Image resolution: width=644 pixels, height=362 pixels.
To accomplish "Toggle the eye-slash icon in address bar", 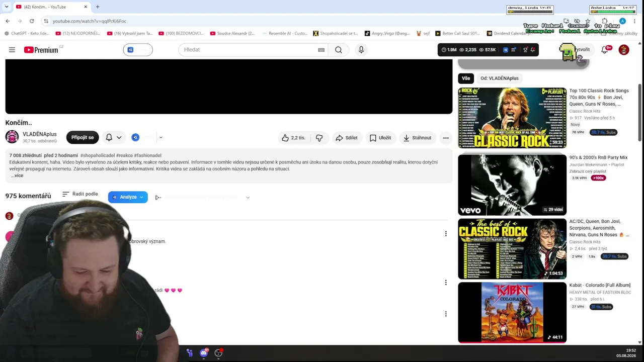I will click(x=577, y=21).
